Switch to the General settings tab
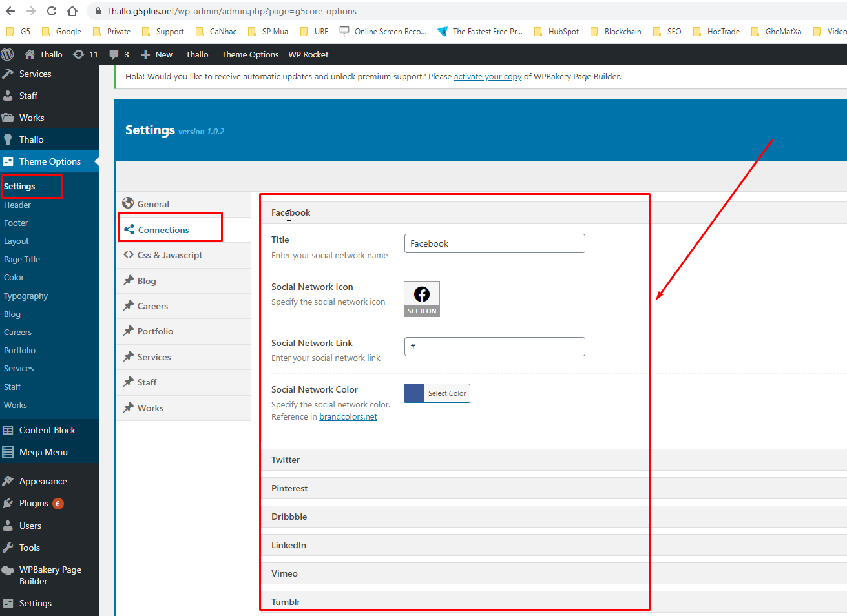Image resolution: width=847 pixels, height=616 pixels. (x=183, y=204)
